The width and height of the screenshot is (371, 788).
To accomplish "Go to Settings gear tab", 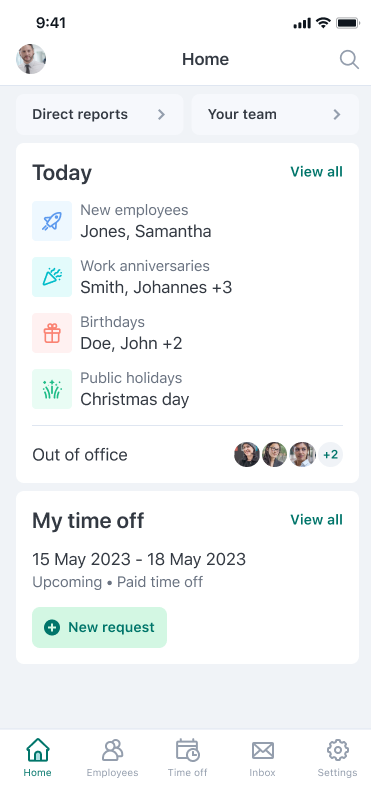I will [337, 758].
